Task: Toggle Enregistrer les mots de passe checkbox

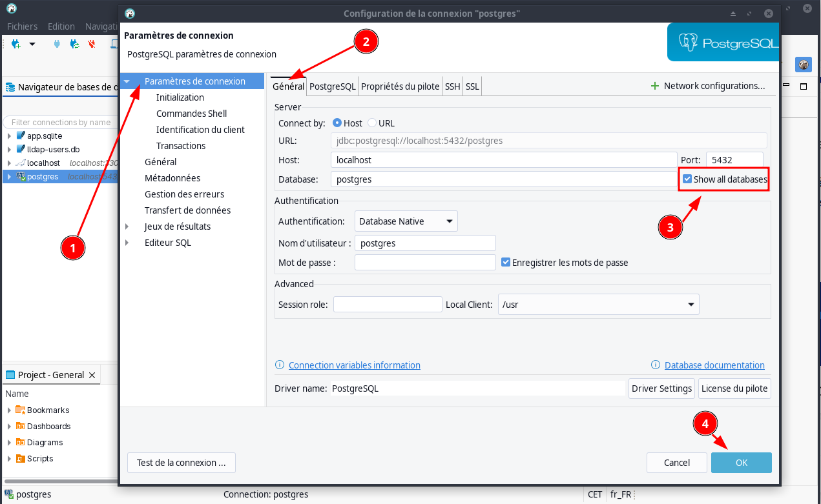Action: (506, 263)
